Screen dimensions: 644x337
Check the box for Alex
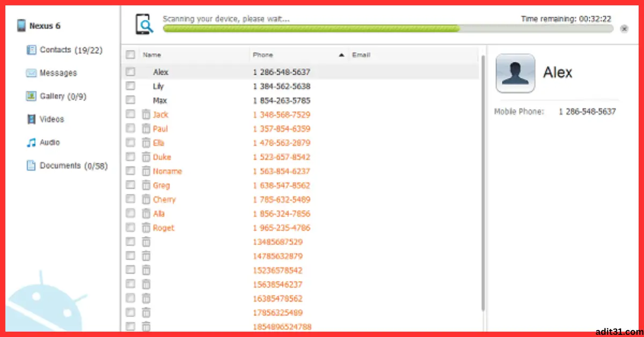[x=130, y=71]
